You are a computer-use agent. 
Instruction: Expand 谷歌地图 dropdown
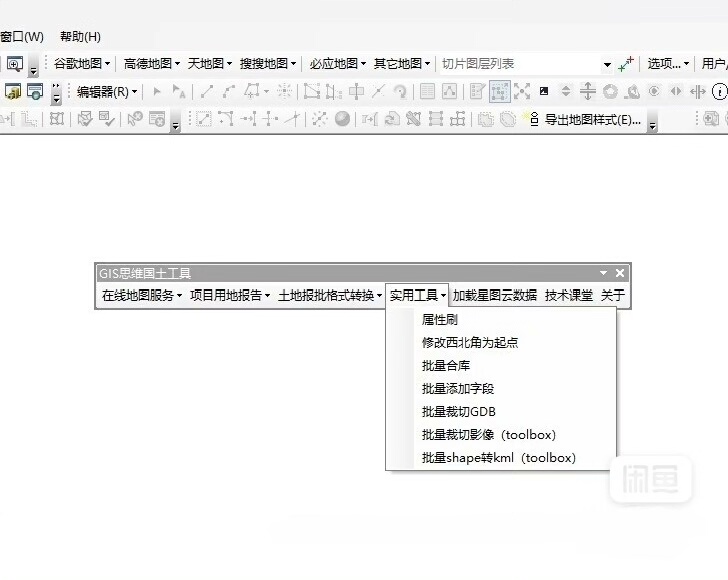pyautogui.click(x=82, y=64)
